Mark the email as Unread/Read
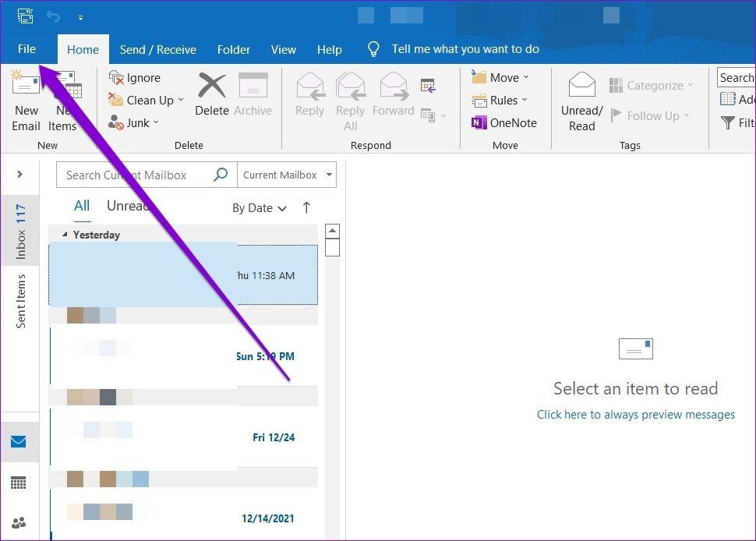756x541 pixels. pos(581,100)
